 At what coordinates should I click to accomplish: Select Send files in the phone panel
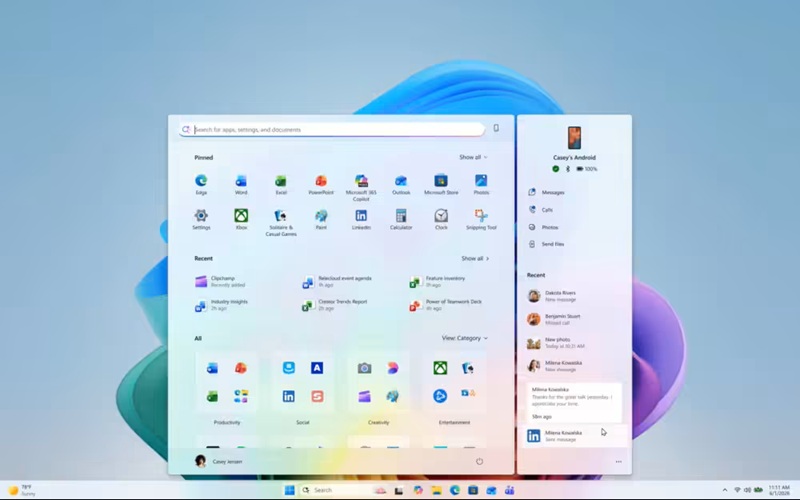click(546, 244)
